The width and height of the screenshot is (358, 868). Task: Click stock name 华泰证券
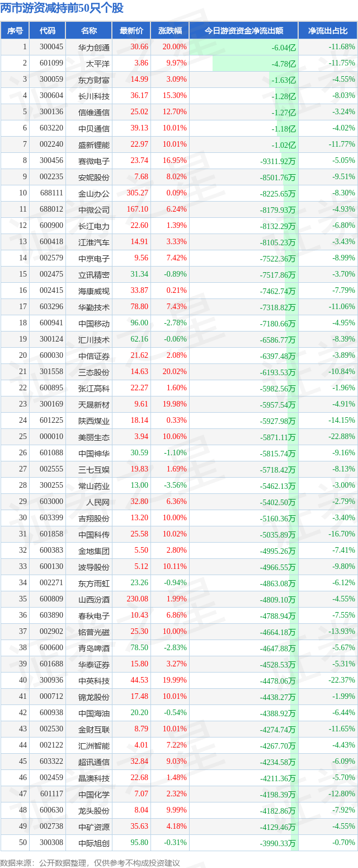tap(95, 664)
